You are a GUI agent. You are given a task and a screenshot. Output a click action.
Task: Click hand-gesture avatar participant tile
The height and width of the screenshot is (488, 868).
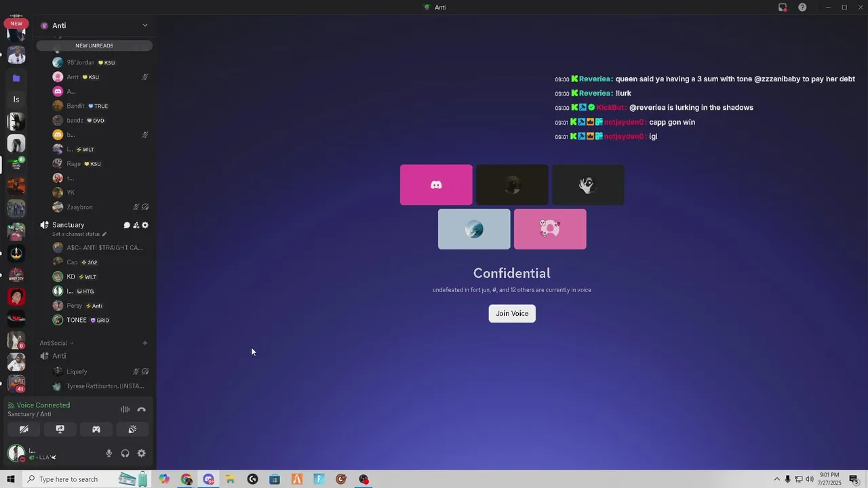point(588,184)
